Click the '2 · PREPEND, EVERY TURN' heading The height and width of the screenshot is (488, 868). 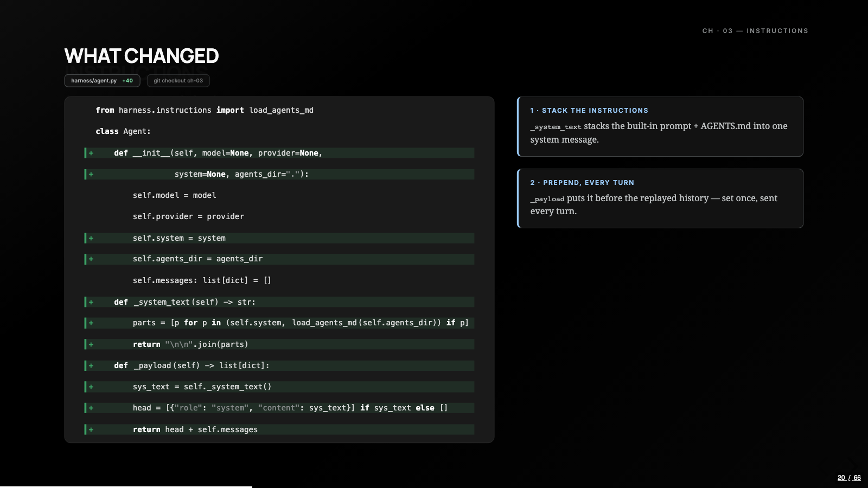coord(582,183)
